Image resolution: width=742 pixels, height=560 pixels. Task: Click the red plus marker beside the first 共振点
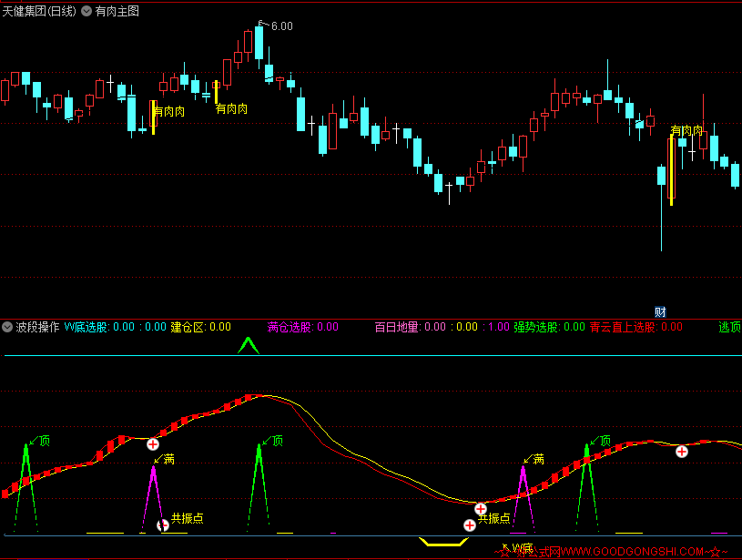(163, 525)
